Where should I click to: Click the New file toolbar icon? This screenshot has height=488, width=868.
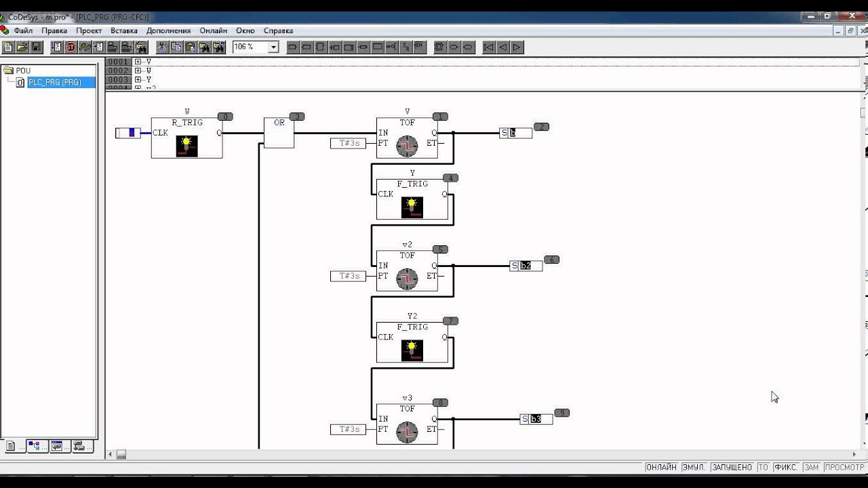[8, 47]
